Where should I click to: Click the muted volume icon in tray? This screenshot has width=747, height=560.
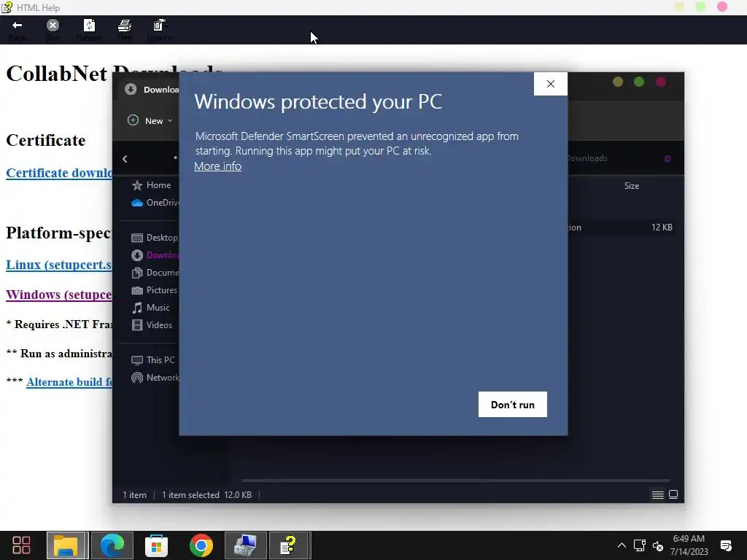point(658,545)
